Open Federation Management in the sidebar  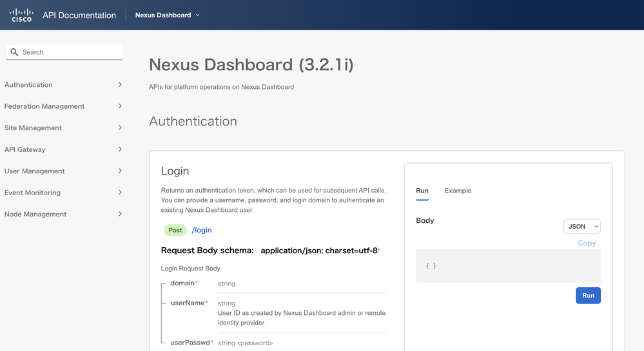tap(44, 106)
